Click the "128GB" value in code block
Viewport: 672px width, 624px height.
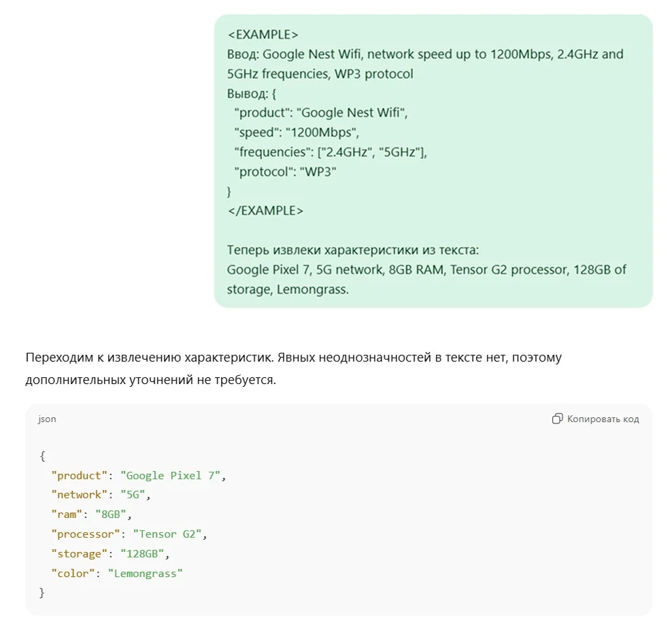pos(141,554)
